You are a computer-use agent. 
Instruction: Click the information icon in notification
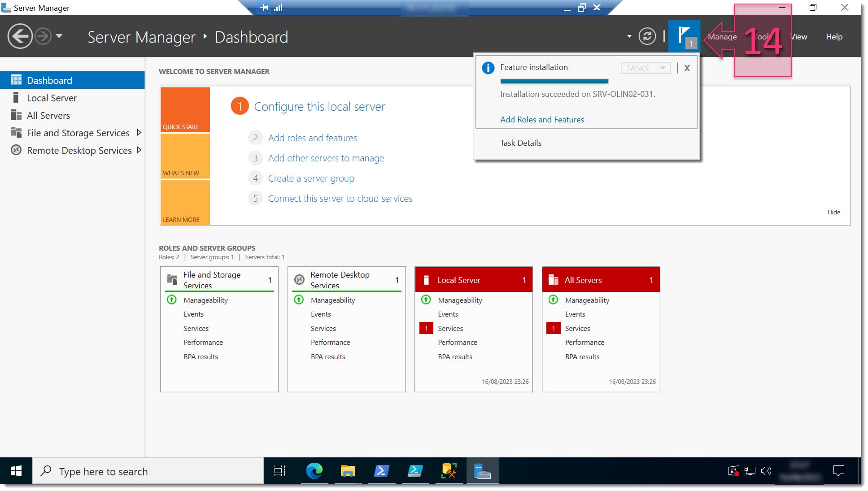pyautogui.click(x=488, y=68)
